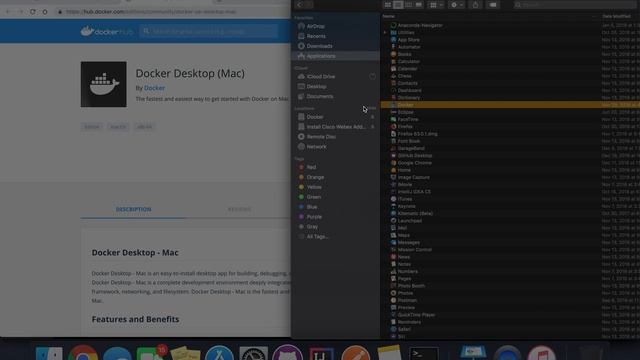The width and height of the screenshot is (640, 360).
Task: Open Google Chrome from the Dock
Action: (x=83, y=354)
